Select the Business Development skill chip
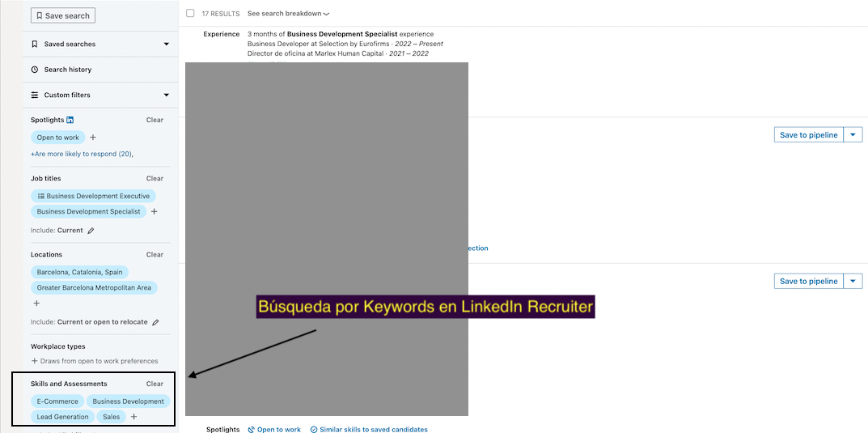 pyautogui.click(x=129, y=401)
